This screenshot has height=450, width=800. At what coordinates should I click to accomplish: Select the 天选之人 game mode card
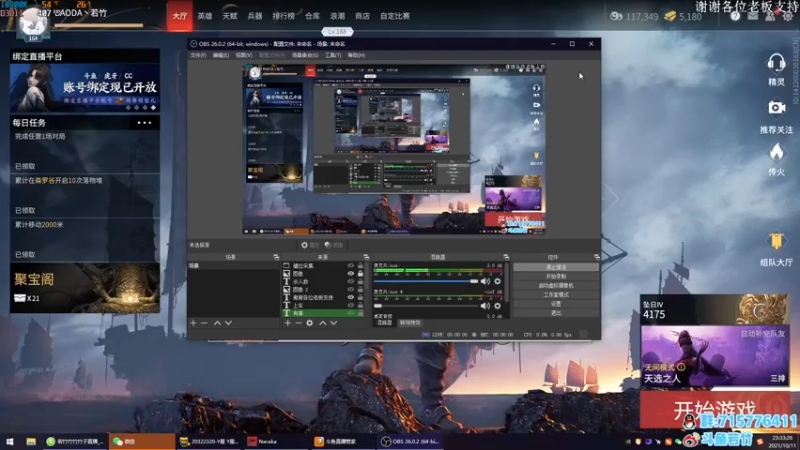(x=715, y=356)
